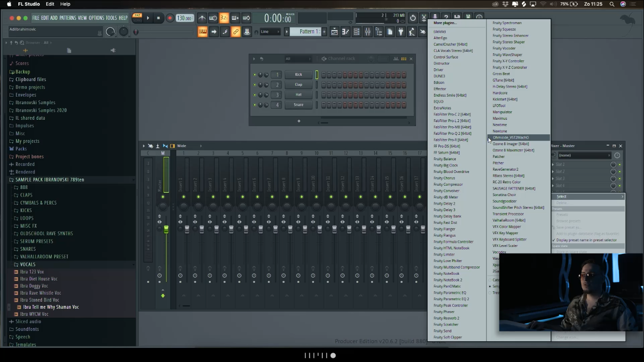Toggle Slot 1 enable LED in Mixer Master
This screenshot has width=644, height=362.
click(619, 165)
